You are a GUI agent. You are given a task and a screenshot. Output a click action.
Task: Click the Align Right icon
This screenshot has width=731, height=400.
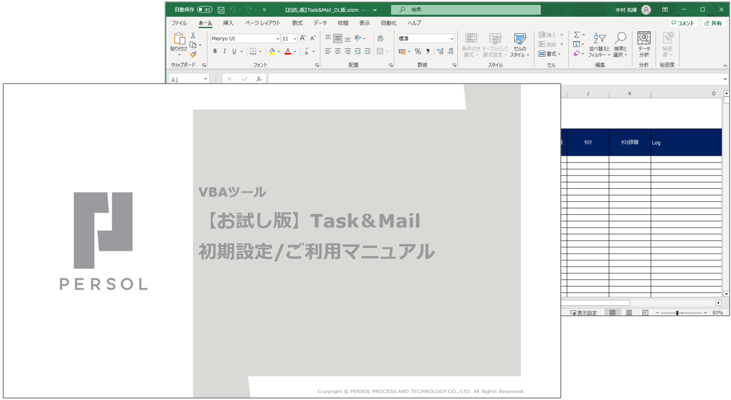pos(348,51)
